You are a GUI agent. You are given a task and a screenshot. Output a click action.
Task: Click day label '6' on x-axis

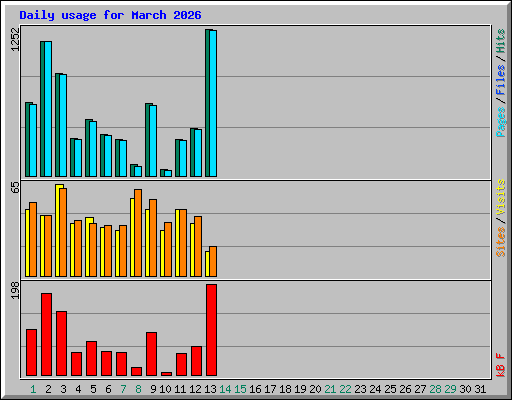pyautogui.click(x=108, y=389)
